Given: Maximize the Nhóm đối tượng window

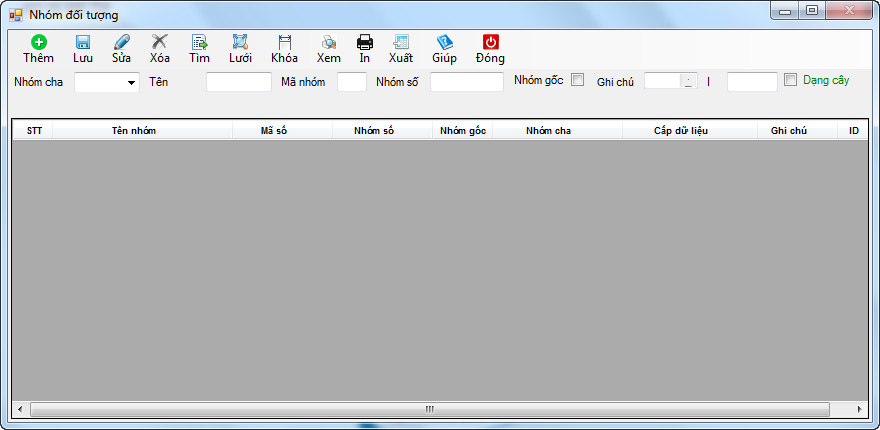Looking at the screenshot, I should 812,11.
